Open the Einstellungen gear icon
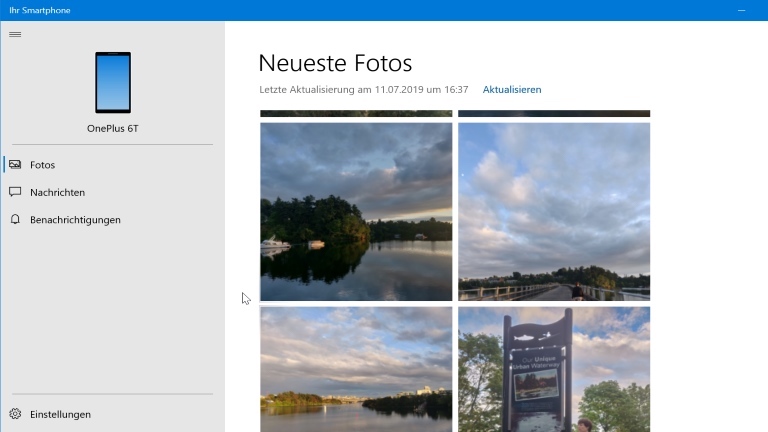 point(15,414)
